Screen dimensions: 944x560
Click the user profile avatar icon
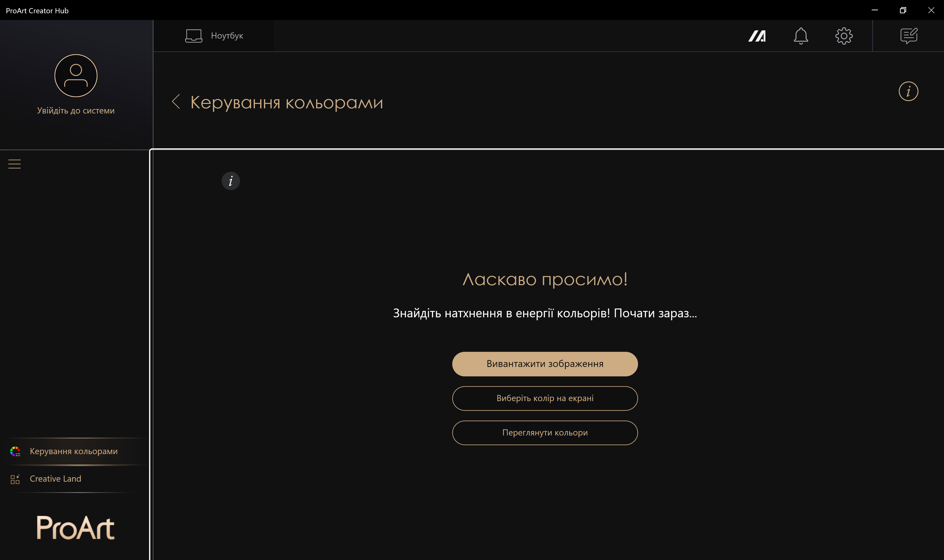click(x=76, y=76)
